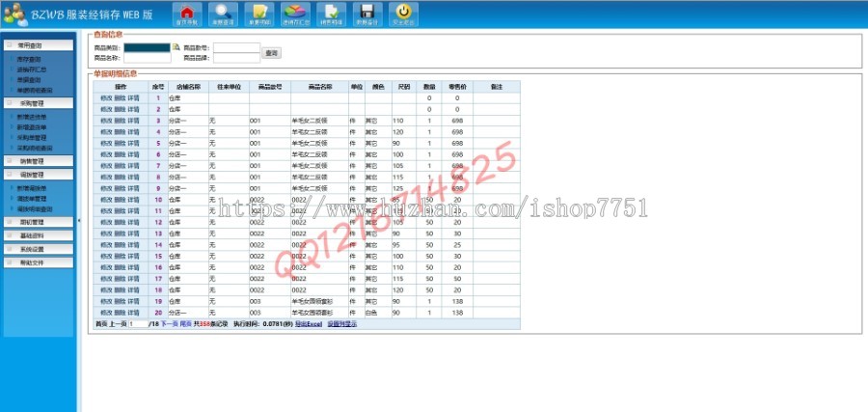Open stock query magnifier toolbar icon
This screenshot has height=412, width=868.
point(223,14)
